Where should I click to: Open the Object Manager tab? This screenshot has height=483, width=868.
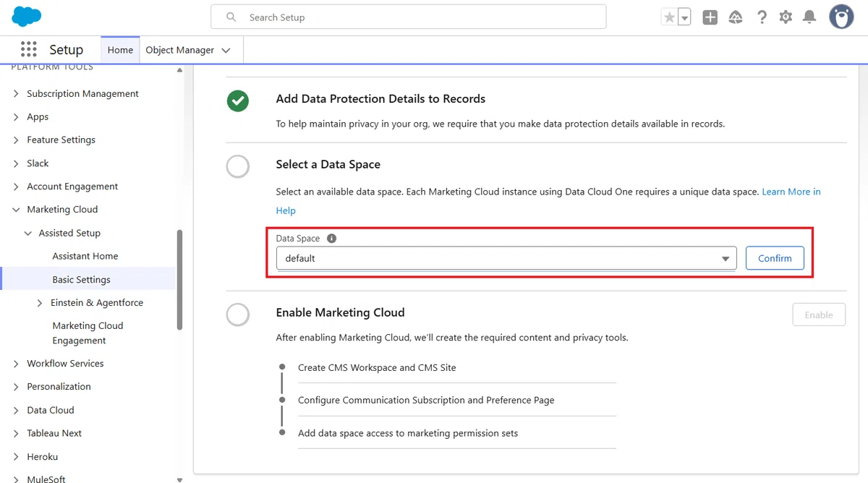pyautogui.click(x=179, y=50)
